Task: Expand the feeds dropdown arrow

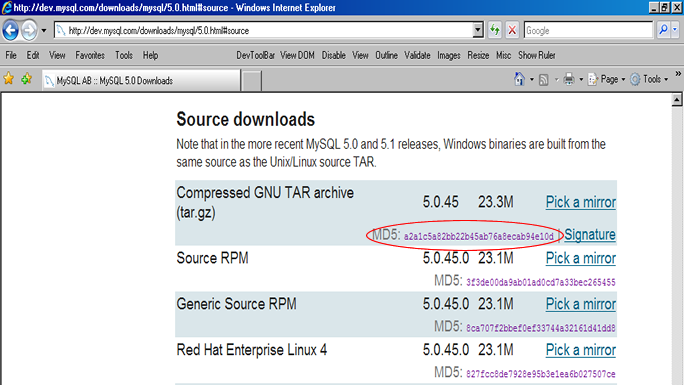Action: point(556,79)
